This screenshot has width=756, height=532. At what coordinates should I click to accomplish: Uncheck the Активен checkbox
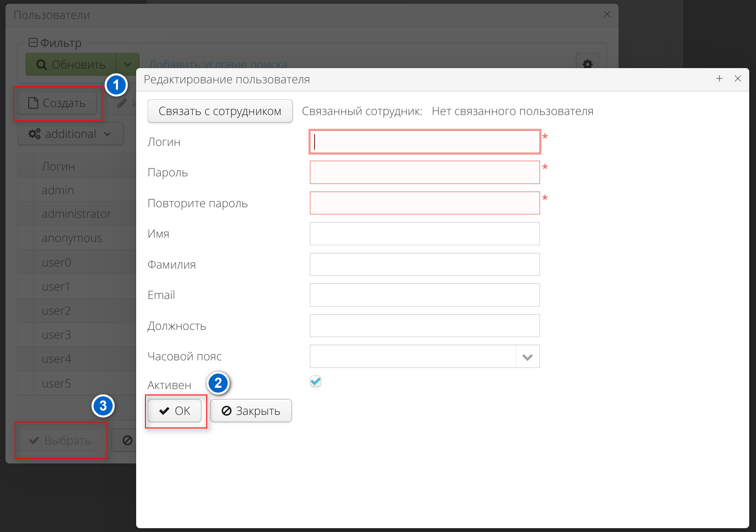(315, 381)
